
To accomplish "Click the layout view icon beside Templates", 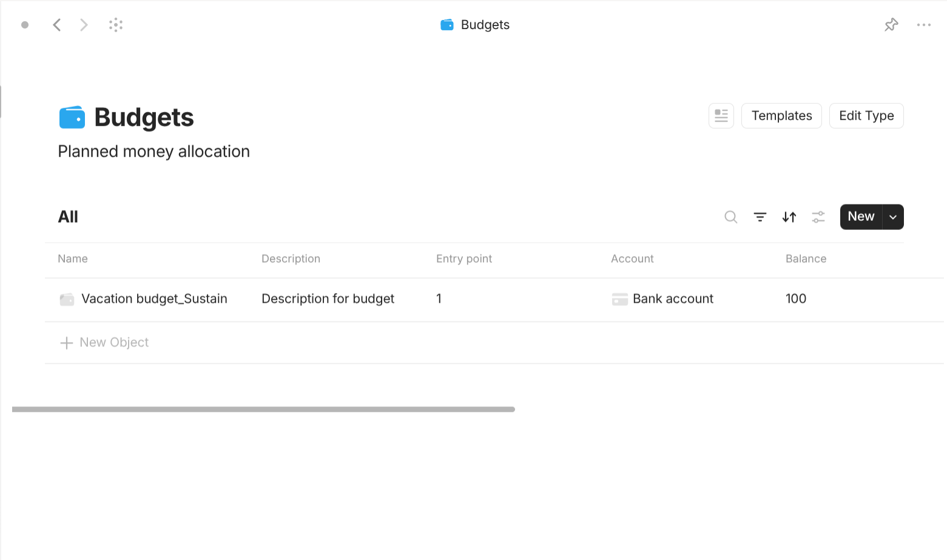I will [721, 115].
